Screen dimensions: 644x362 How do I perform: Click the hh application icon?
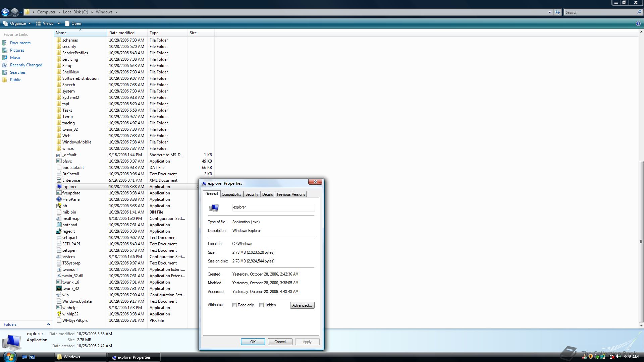pyautogui.click(x=59, y=206)
